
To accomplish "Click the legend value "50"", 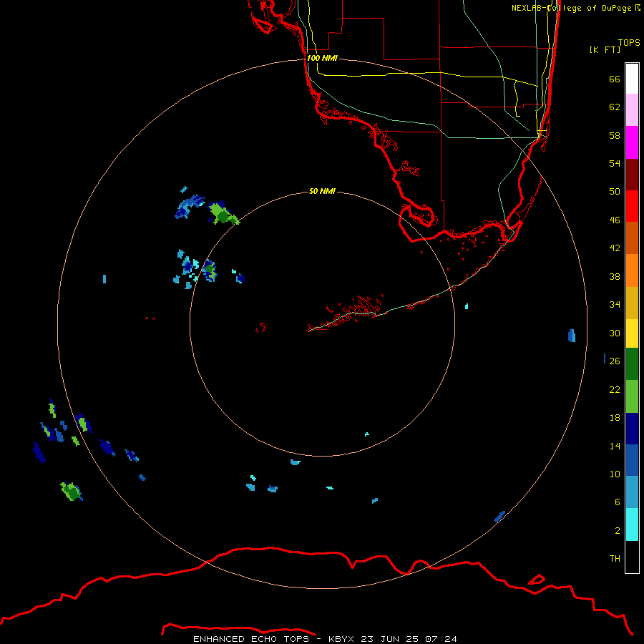I will click(x=615, y=191).
